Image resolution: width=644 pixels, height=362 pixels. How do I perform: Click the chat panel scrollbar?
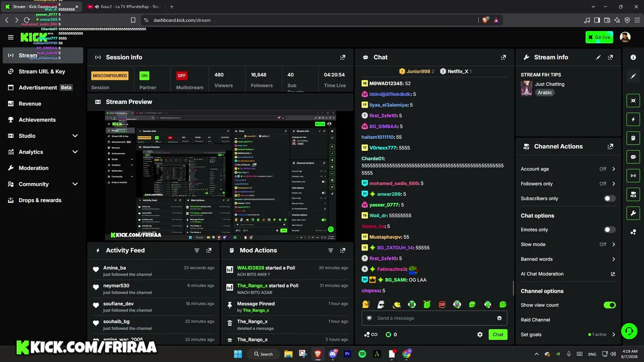point(513,288)
